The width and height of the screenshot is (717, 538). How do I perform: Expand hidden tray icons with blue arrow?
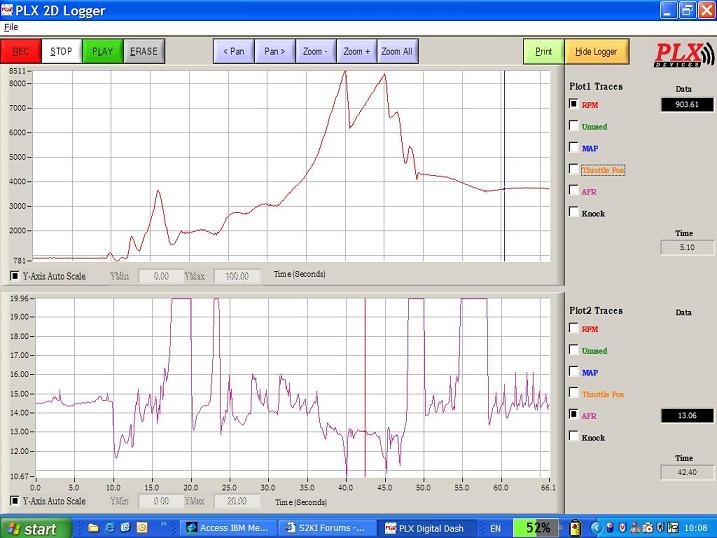point(595,528)
